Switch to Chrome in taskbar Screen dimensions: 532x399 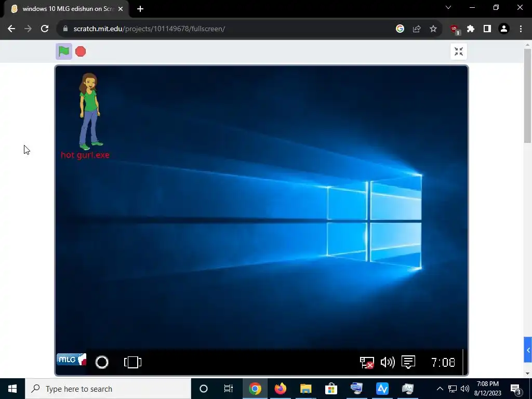tap(255, 389)
